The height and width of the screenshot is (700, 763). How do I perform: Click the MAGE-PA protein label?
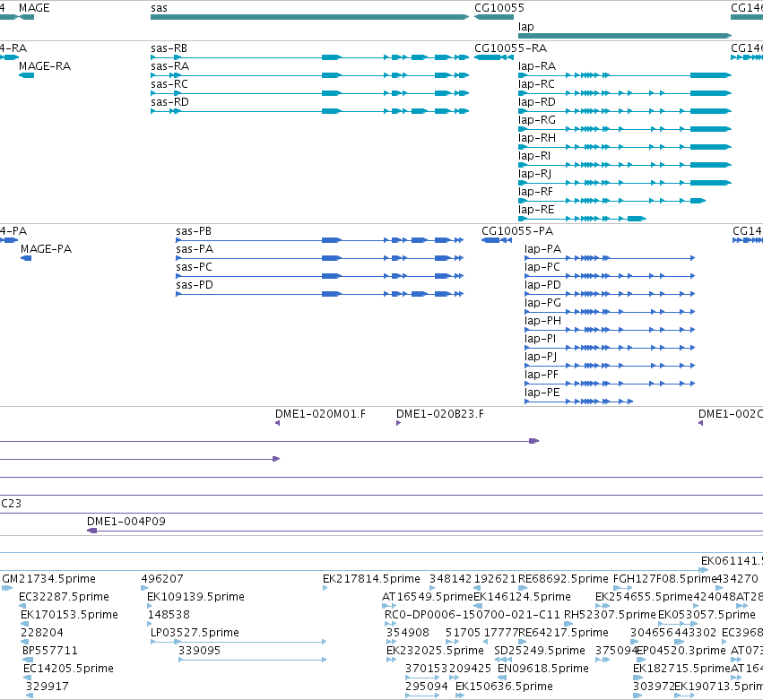pos(47,249)
